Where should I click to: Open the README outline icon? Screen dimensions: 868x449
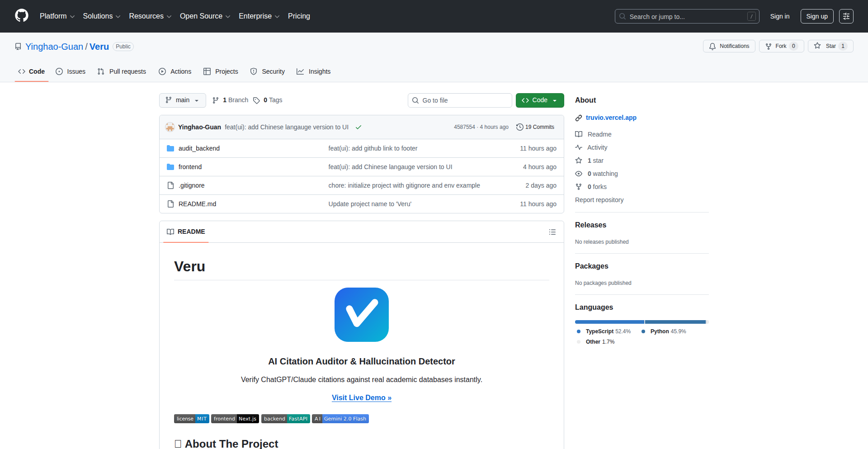pos(552,232)
